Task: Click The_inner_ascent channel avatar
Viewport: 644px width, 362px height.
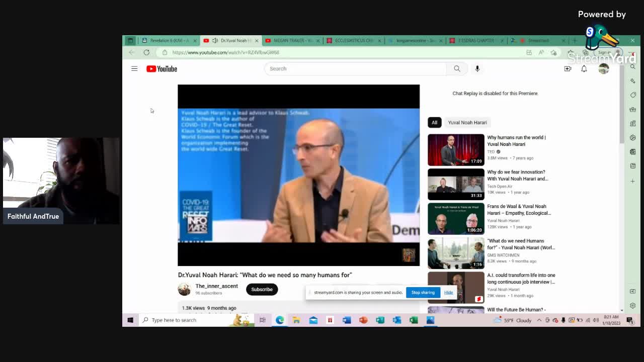Action: click(x=184, y=289)
